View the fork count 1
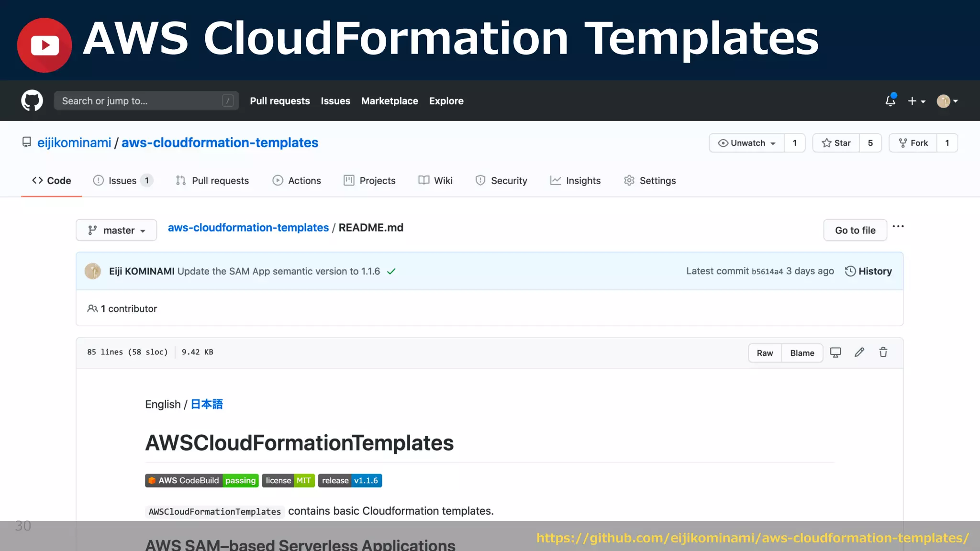980x551 pixels. tap(947, 143)
